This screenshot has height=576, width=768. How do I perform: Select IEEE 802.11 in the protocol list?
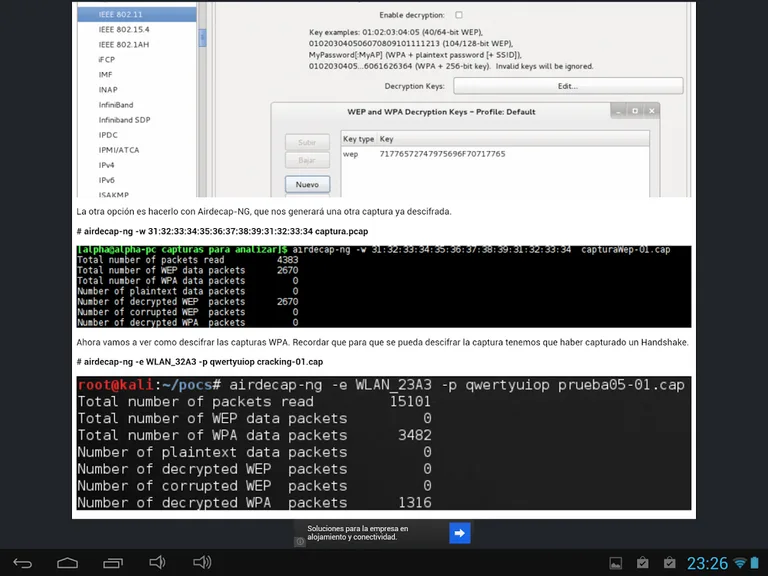pyautogui.click(x=137, y=14)
